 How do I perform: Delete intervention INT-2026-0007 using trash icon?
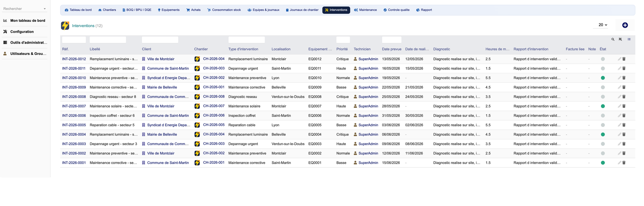coord(624,106)
